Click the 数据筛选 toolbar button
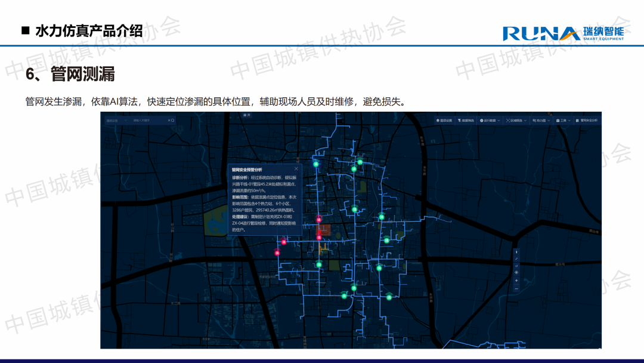Image resolution: width=644 pixels, height=363 pixels. 466,121
